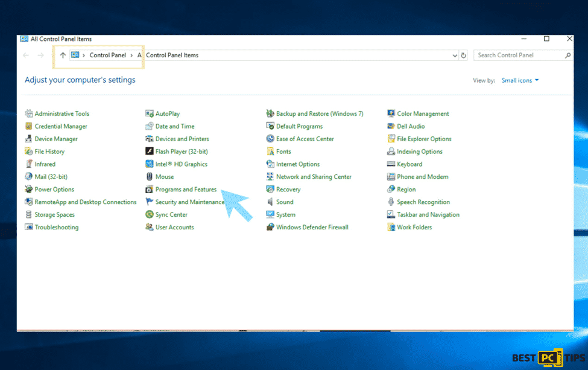Click the Device Manager icon

coord(28,139)
